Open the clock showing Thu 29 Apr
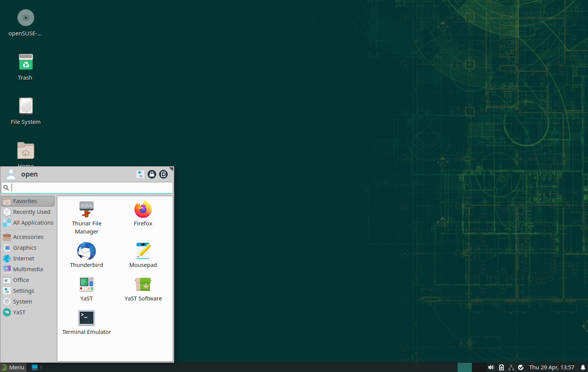This screenshot has width=588, height=372. [x=551, y=367]
